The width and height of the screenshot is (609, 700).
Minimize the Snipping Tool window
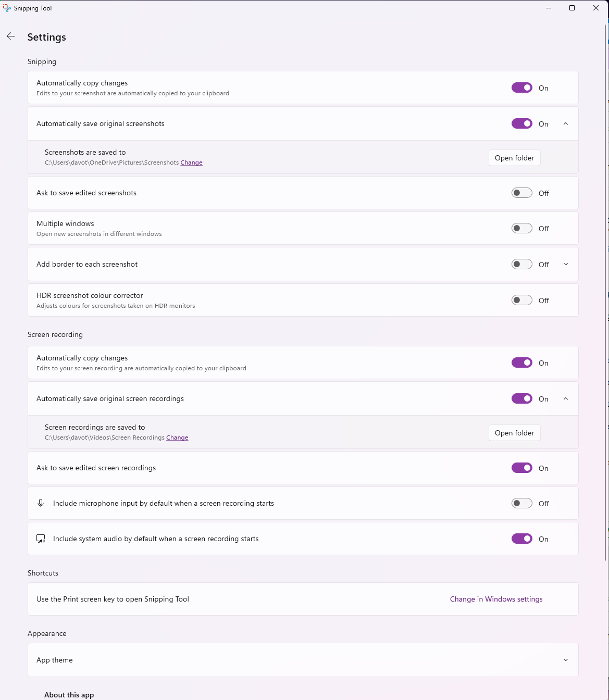549,8
